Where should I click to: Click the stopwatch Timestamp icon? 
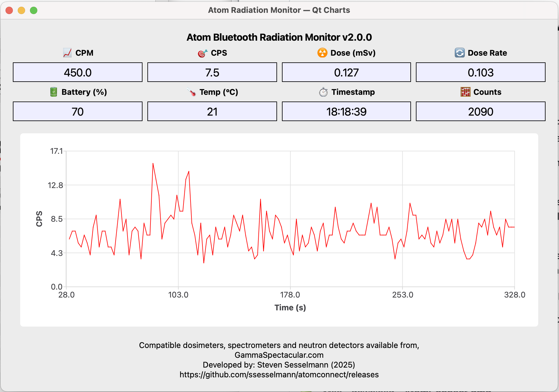point(323,92)
